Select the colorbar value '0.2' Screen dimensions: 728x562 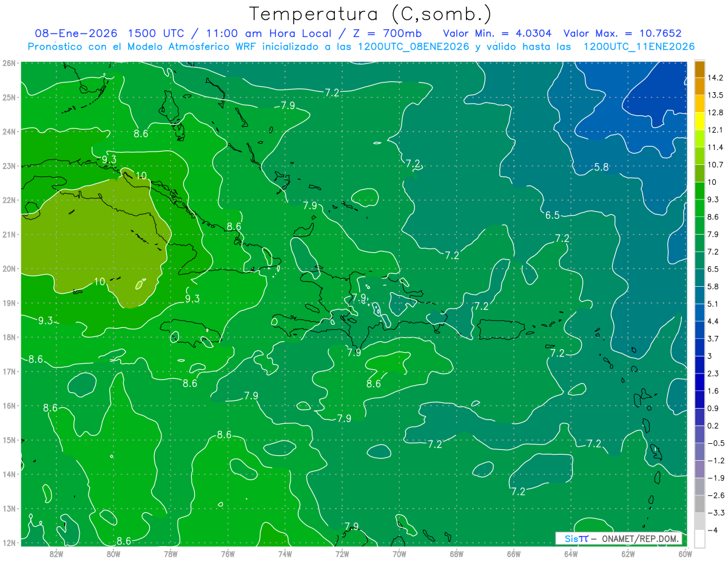[x=713, y=425]
